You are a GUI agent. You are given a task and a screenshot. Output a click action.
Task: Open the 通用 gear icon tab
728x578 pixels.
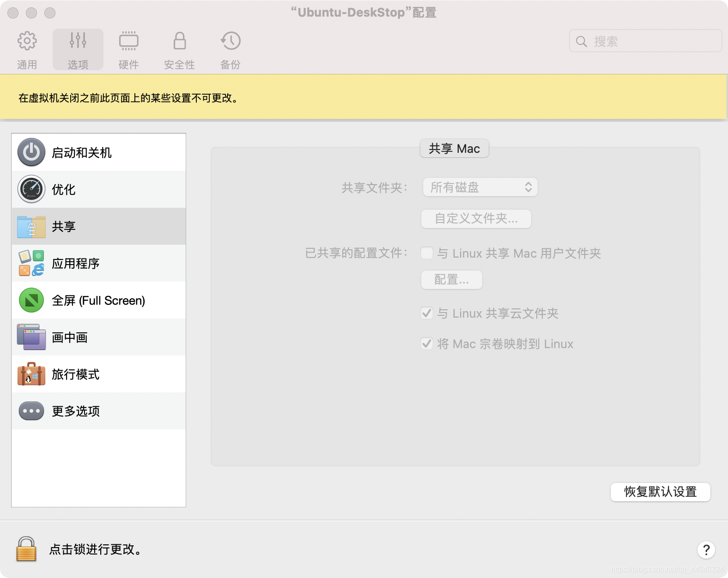[x=27, y=49]
